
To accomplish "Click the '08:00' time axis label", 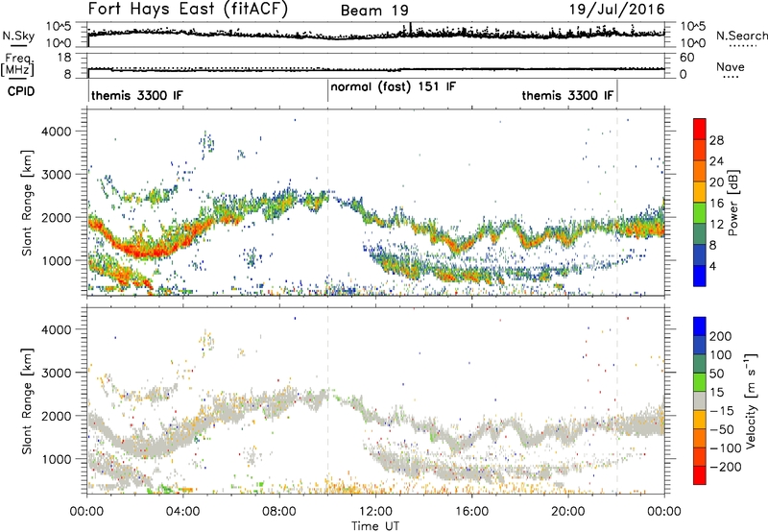I will click(x=279, y=512).
